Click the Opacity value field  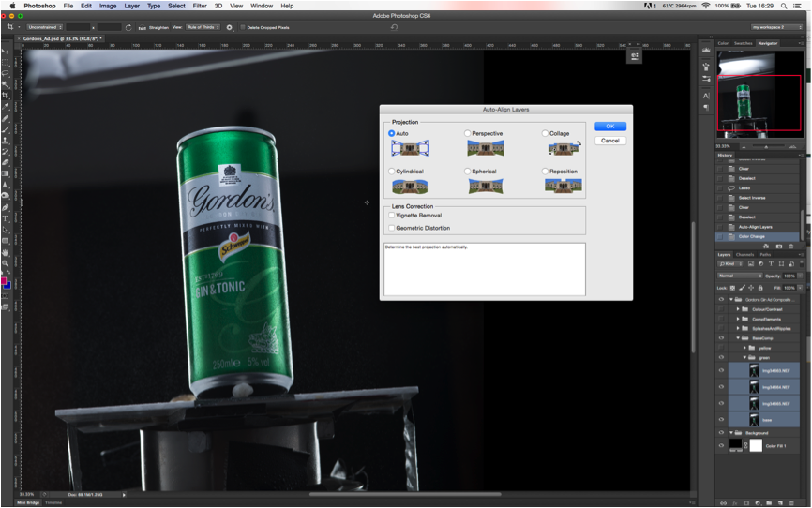pos(789,276)
